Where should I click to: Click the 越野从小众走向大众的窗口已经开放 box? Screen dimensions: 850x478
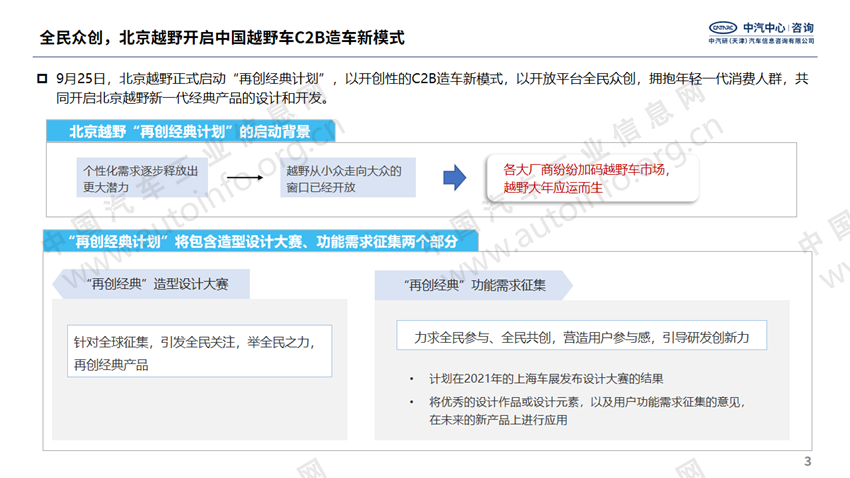(348, 178)
